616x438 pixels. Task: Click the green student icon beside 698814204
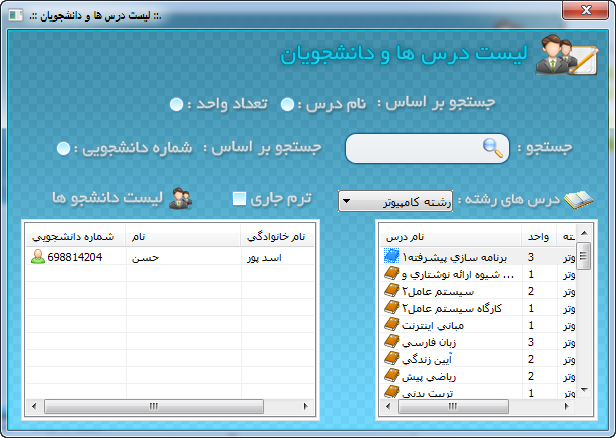coord(38,257)
